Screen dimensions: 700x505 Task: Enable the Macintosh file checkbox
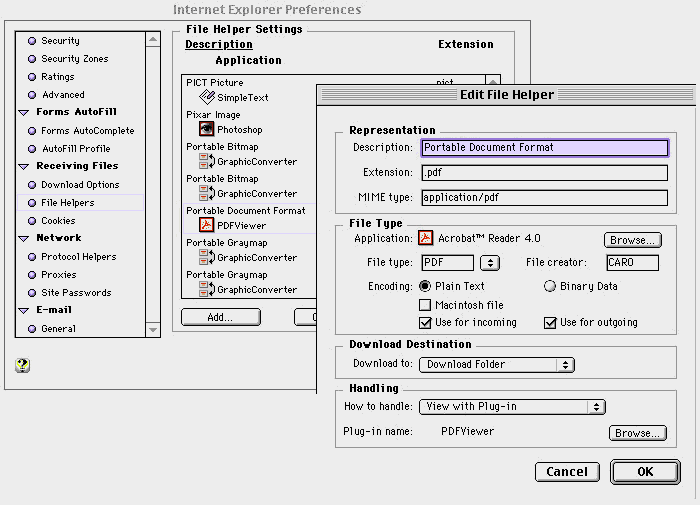(426, 305)
